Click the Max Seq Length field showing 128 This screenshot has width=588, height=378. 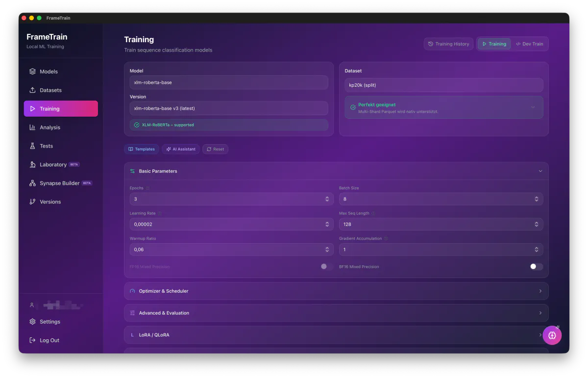(441, 224)
